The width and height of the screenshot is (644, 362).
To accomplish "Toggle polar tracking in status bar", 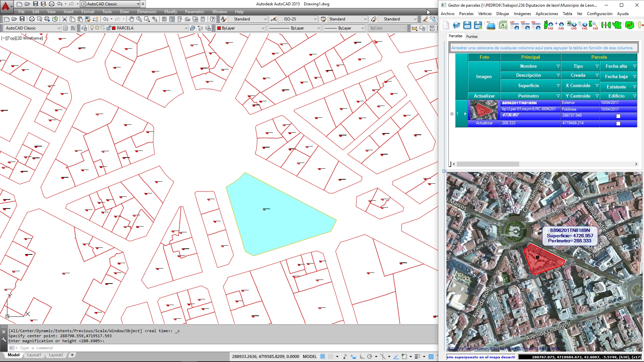I will (x=370, y=357).
